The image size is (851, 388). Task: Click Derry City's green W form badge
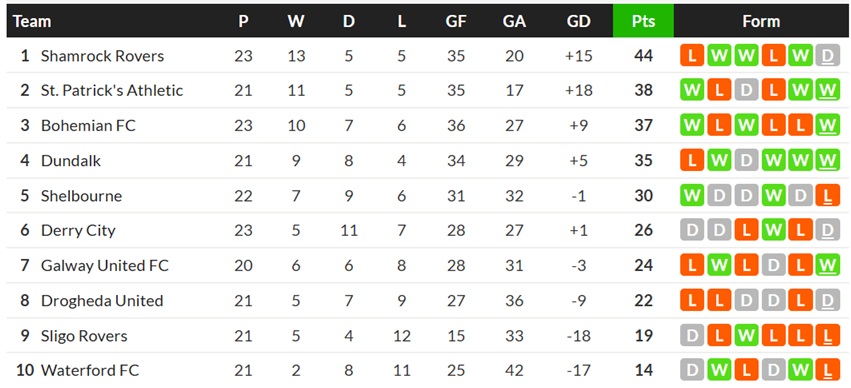pos(773,230)
